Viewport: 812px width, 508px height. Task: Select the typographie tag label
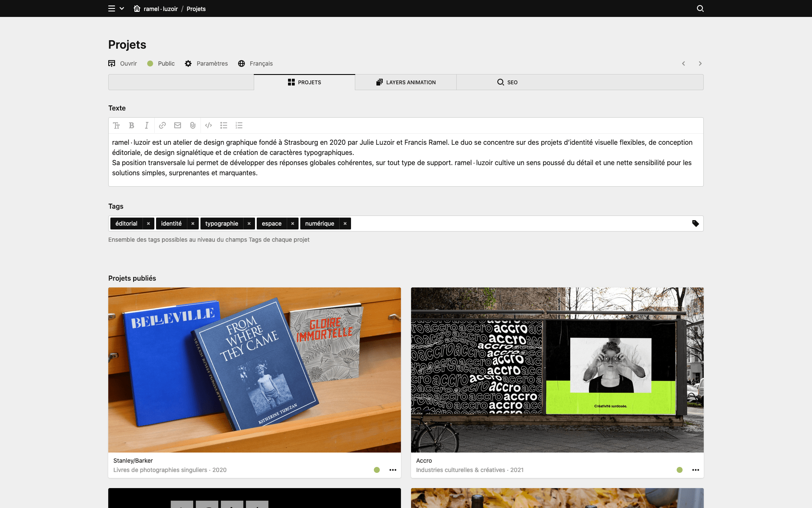point(222,224)
